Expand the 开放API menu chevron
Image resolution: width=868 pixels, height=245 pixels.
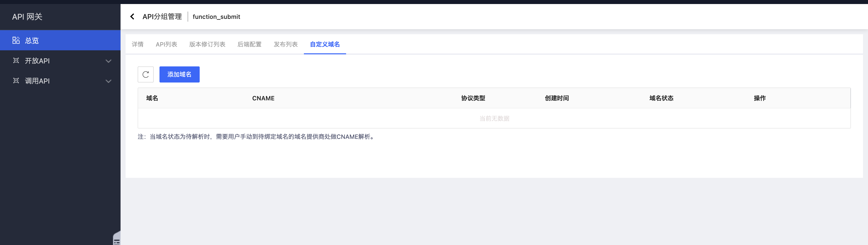108,61
